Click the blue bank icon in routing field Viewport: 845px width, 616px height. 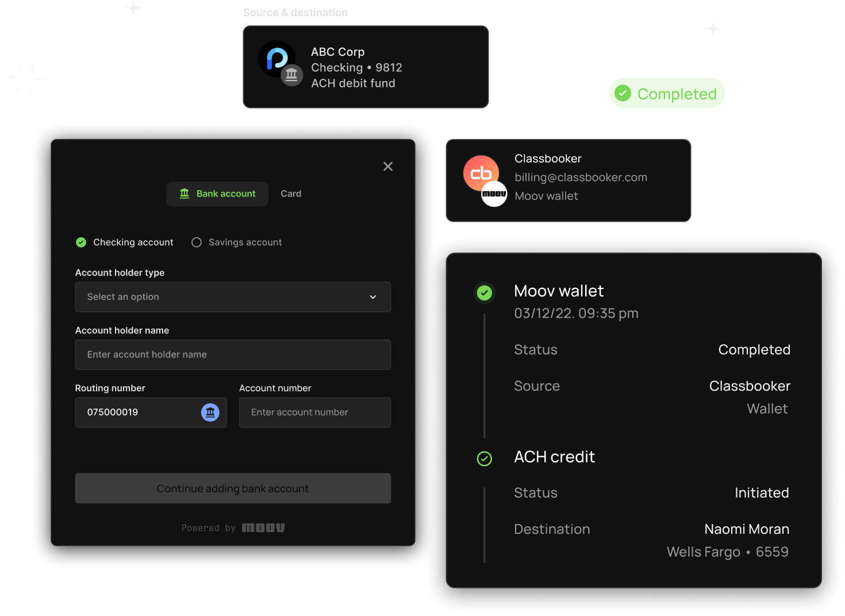210,412
